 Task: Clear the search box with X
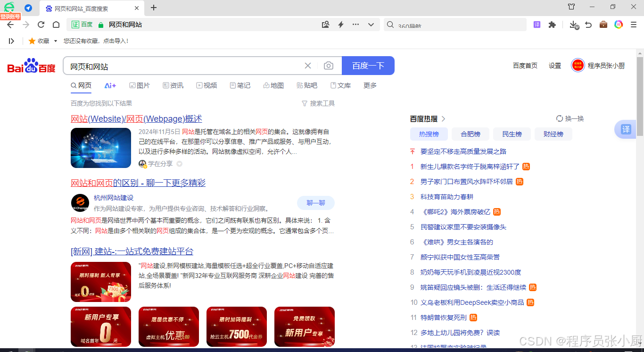[308, 66]
